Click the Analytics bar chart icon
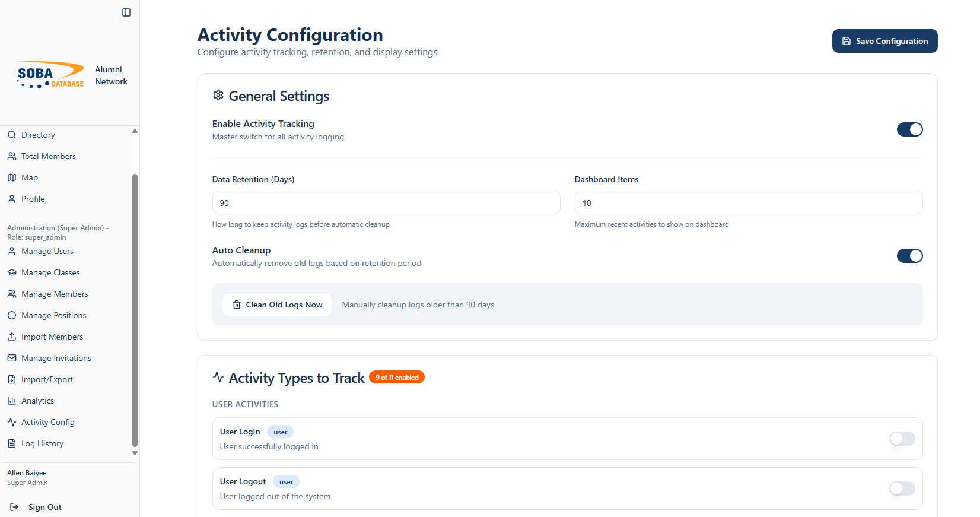Image resolution: width=980 pixels, height=517 pixels. 12,401
